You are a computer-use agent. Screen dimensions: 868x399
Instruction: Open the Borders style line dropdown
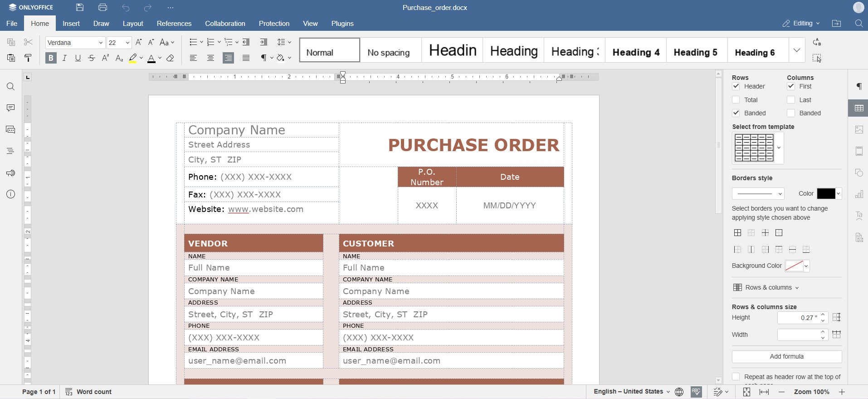(758, 194)
